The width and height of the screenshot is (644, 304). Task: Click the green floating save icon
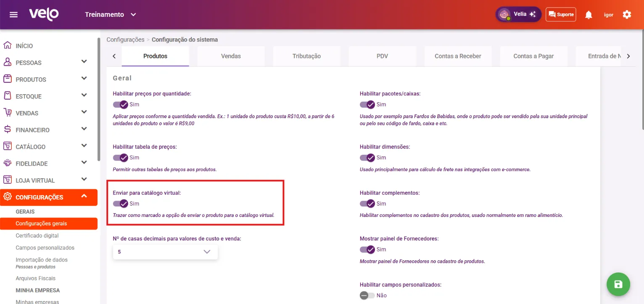click(618, 284)
